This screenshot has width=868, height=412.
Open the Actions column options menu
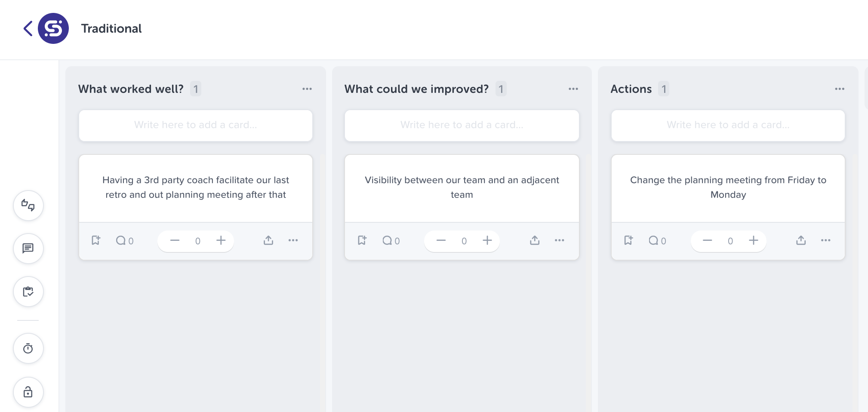tap(840, 89)
